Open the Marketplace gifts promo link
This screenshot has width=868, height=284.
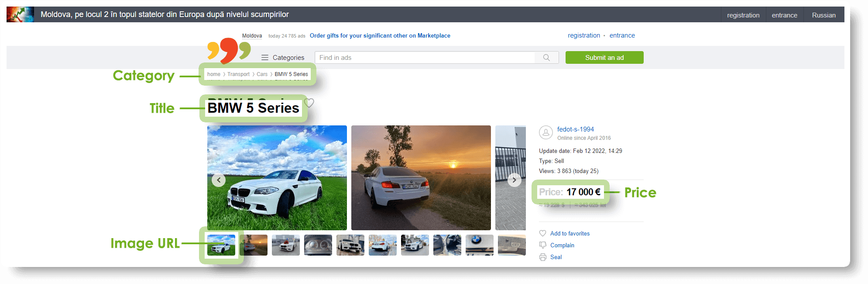point(380,36)
